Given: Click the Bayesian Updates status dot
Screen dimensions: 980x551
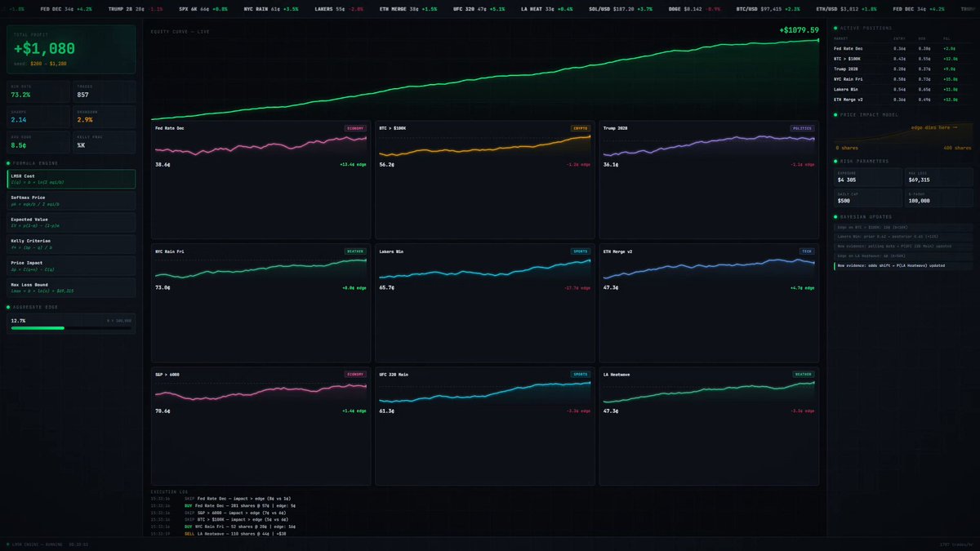Looking at the screenshot, I should (835, 216).
